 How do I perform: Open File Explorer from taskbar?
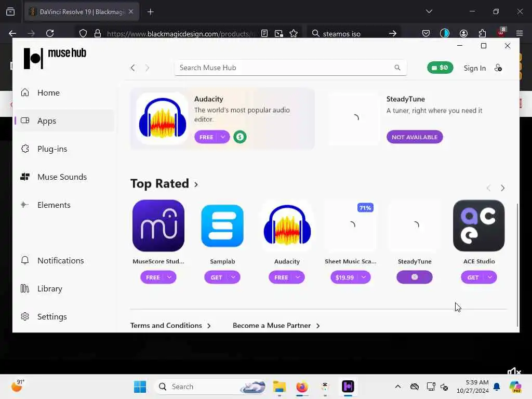pyautogui.click(x=280, y=387)
